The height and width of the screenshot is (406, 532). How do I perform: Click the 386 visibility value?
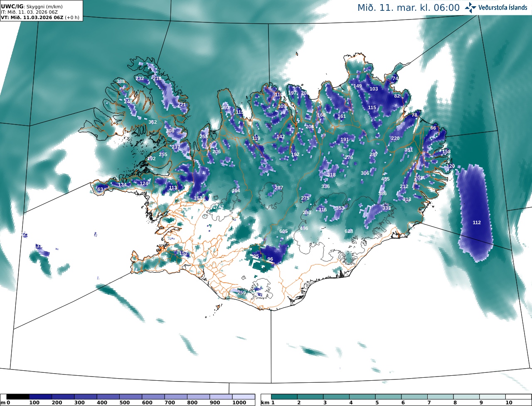click(382, 193)
